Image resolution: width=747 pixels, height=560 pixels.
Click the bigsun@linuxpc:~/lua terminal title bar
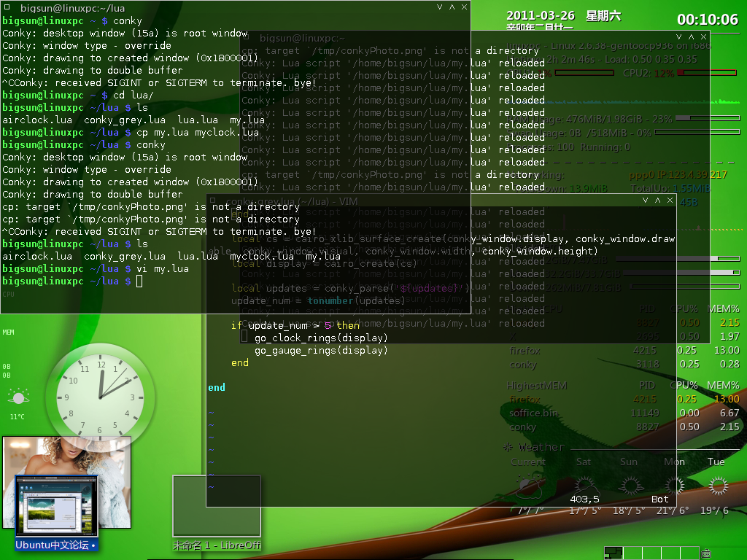point(236,7)
